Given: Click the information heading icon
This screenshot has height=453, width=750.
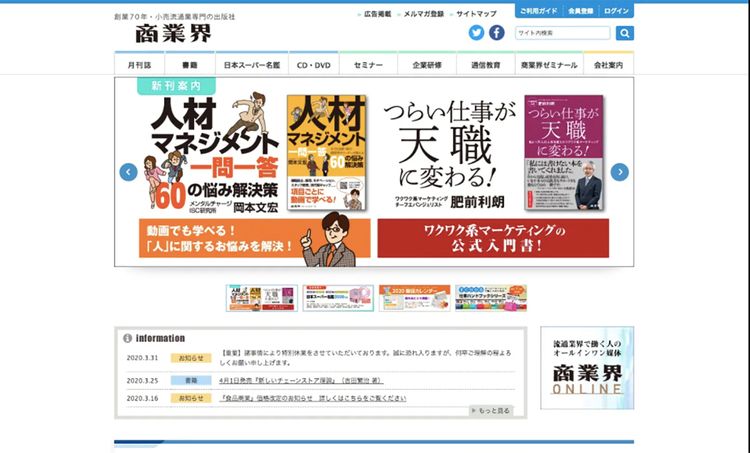Looking at the screenshot, I should point(128,338).
